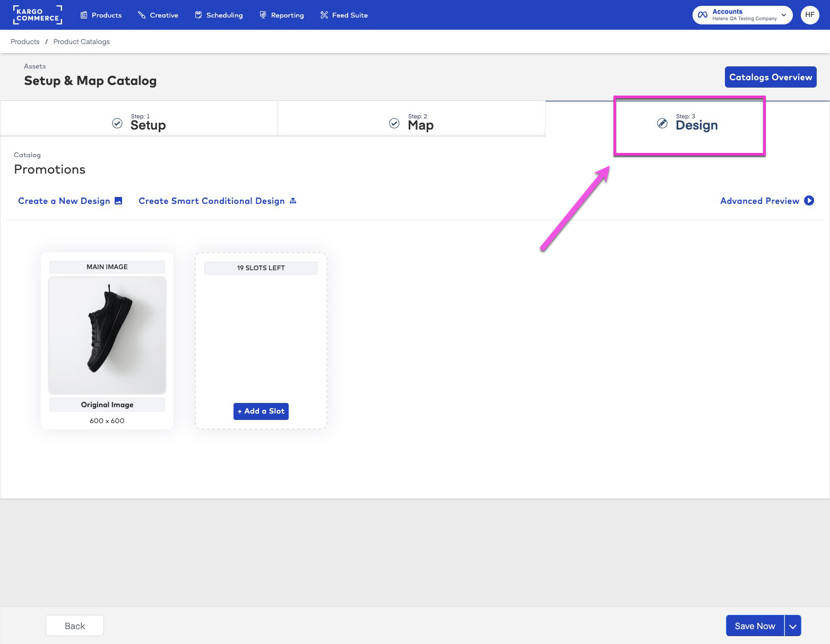Click the play icon next to Advanced Preview
830x644 pixels.
tap(809, 201)
